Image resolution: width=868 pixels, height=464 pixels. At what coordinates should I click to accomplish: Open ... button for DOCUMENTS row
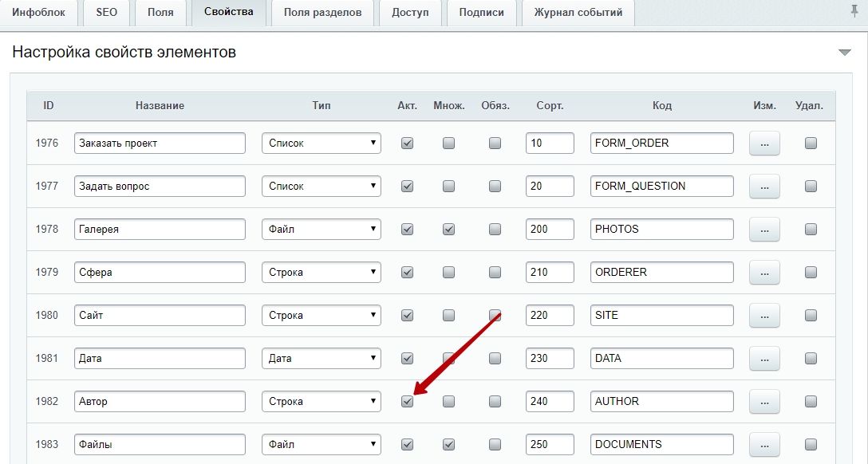point(764,444)
